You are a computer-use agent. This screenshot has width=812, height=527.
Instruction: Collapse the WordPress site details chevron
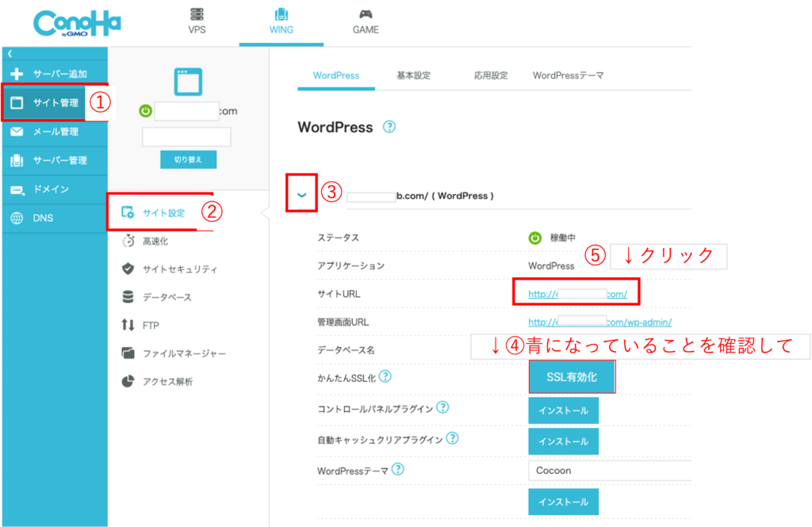tap(302, 195)
